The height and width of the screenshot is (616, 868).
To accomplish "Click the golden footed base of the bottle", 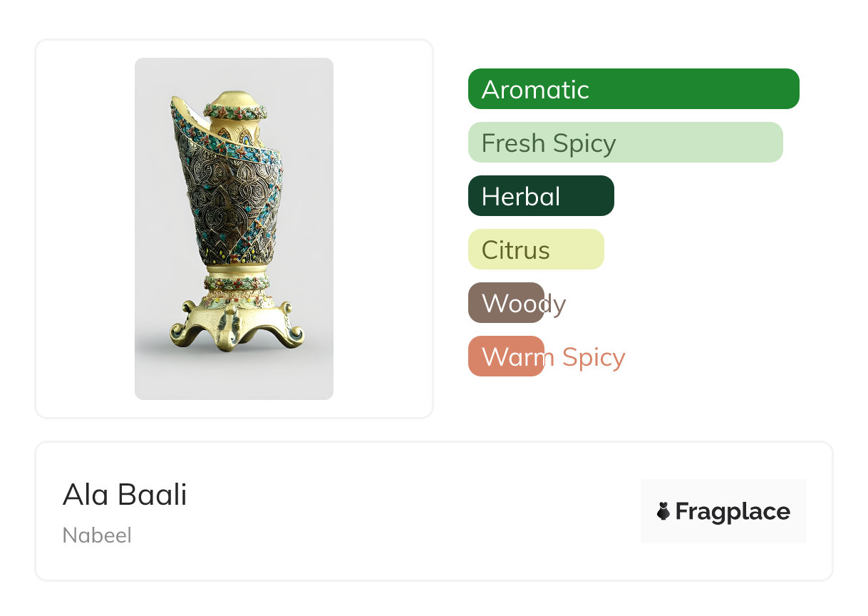I will coord(235,324).
